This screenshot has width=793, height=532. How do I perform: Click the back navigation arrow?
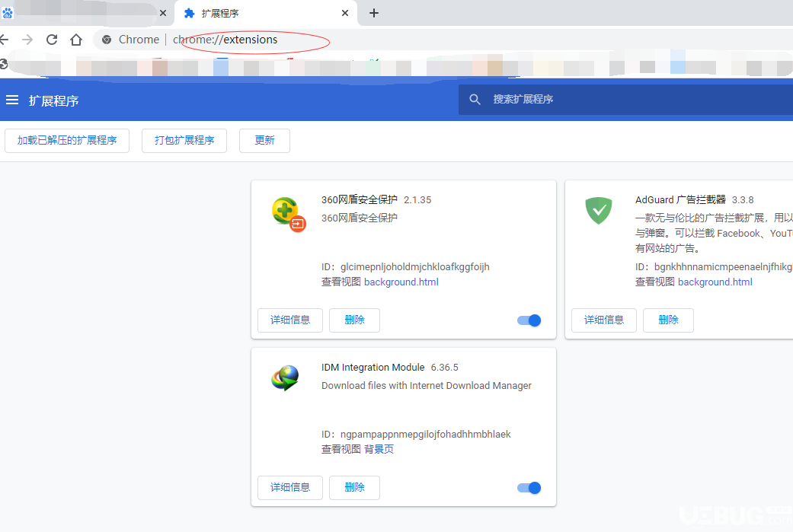point(5,40)
